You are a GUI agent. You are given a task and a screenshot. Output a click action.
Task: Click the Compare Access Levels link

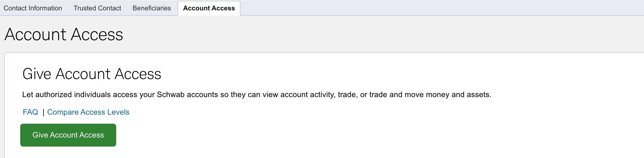(88, 112)
